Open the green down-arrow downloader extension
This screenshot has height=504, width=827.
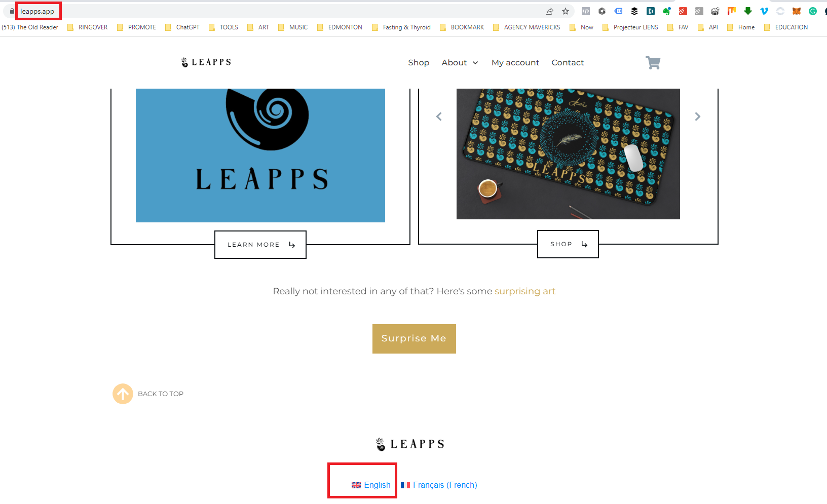pyautogui.click(x=748, y=11)
